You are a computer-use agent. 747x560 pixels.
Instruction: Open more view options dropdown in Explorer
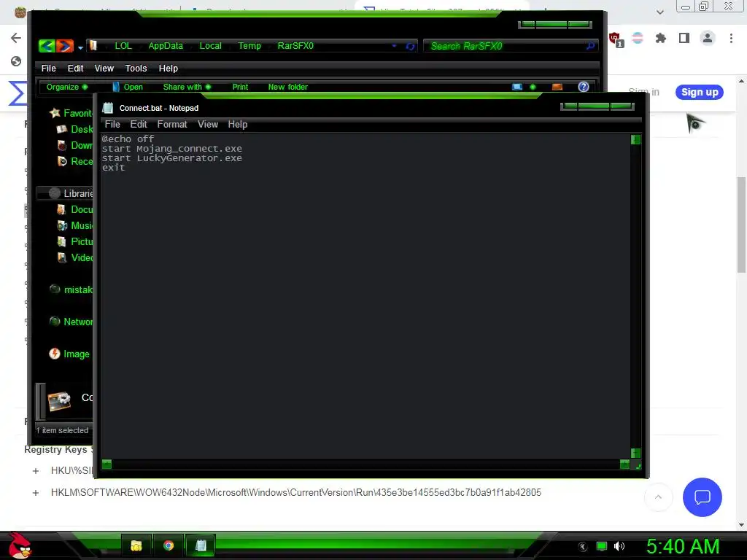(x=533, y=87)
